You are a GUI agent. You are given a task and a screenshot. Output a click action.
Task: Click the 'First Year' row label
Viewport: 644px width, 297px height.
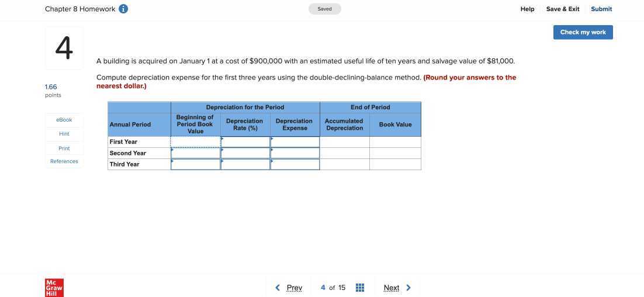click(x=123, y=141)
